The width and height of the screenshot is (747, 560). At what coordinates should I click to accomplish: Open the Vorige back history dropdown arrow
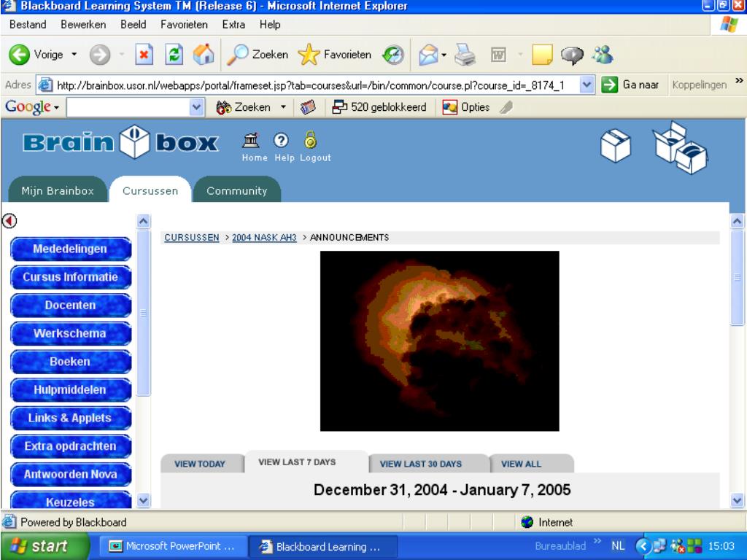(74, 55)
